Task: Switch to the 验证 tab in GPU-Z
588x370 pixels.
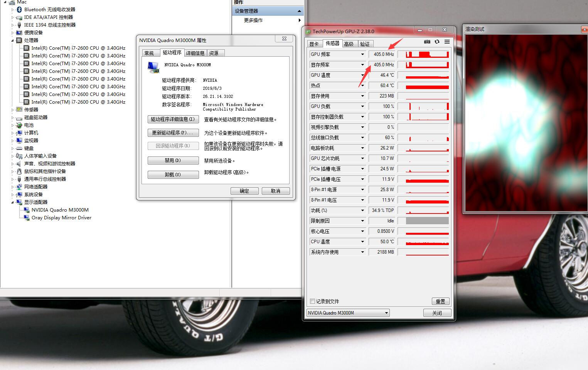Action: 365,44
